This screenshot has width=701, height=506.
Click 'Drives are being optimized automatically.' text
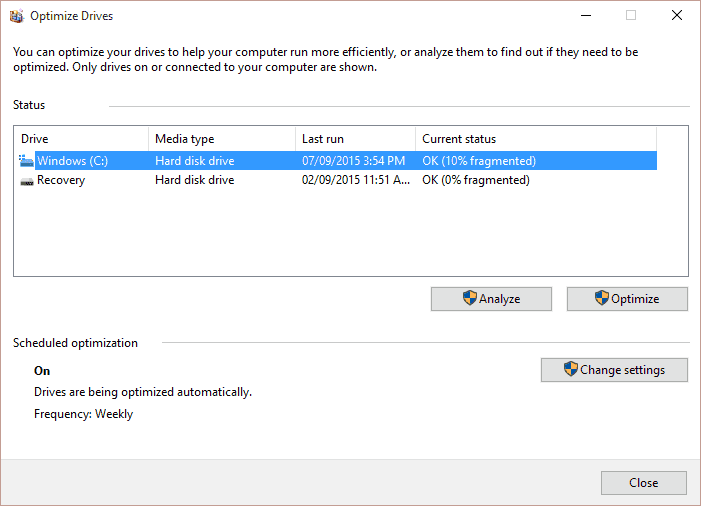tap(143, 392)
